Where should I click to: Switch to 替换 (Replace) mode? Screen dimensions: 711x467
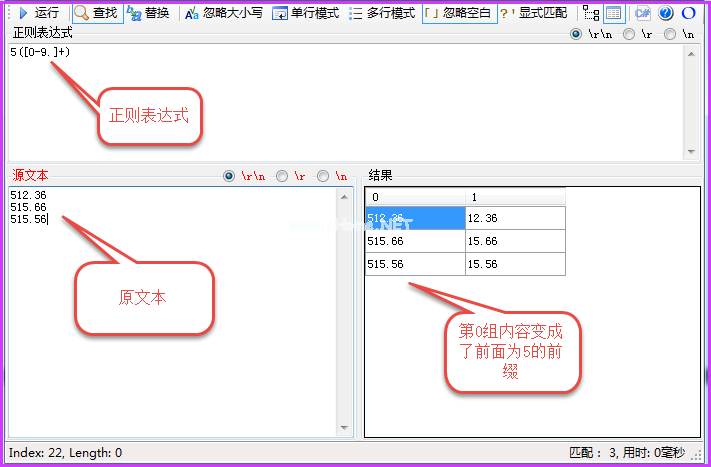[148, 13]
